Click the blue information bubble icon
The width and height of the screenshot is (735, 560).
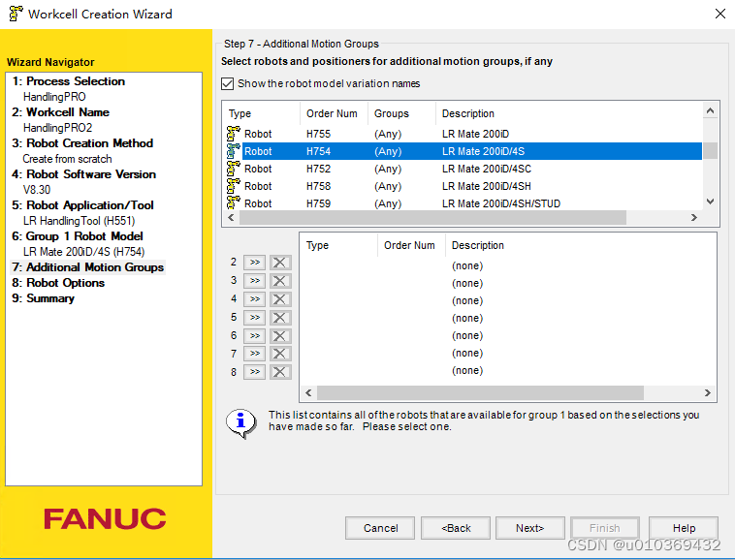tap(240, 422)
